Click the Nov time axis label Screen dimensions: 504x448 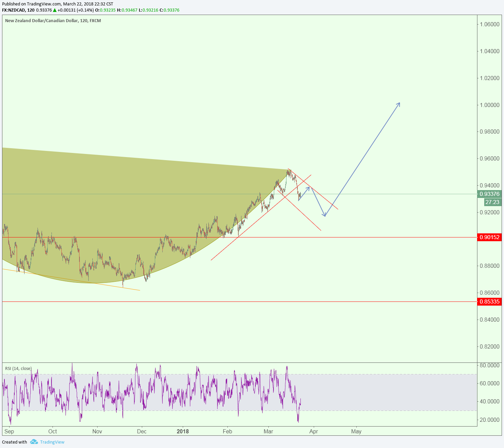[x=97, y=431]
